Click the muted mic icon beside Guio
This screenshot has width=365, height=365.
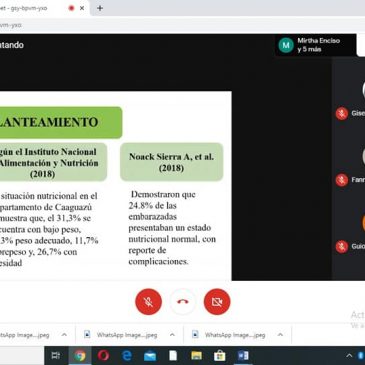342,247
